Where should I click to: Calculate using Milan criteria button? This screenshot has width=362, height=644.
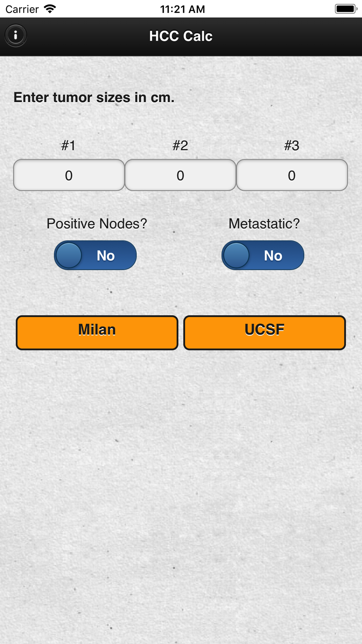tap(97, 333)
